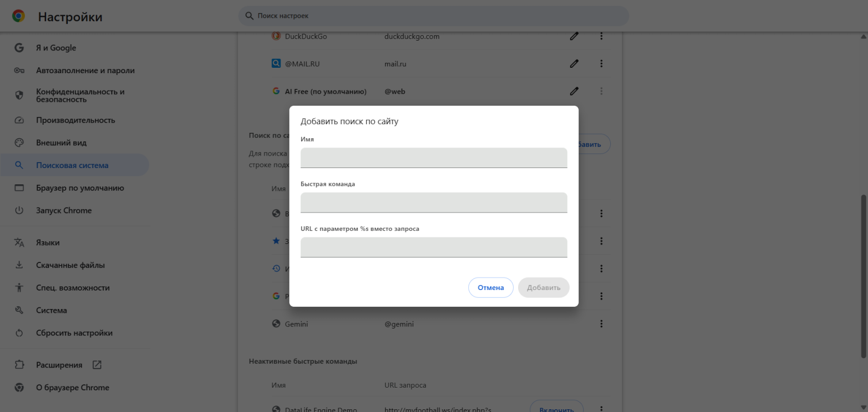868x412 pixels.
Task: Select Внешний вид in the sidebar
Action: pyautogui.click(x=61, y=143)
